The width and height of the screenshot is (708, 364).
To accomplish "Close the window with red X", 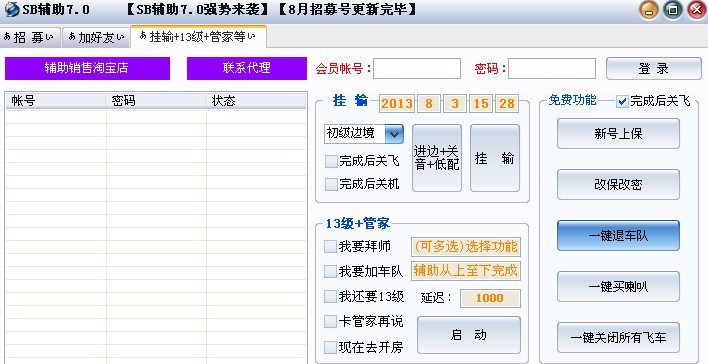I will tap(697, 10).
